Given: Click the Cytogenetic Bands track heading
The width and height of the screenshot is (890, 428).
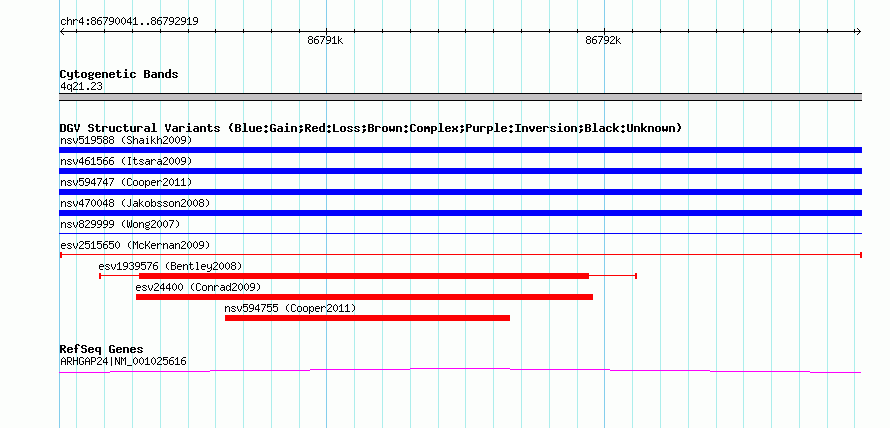Looking at the screenshot, I should point(119,74).
